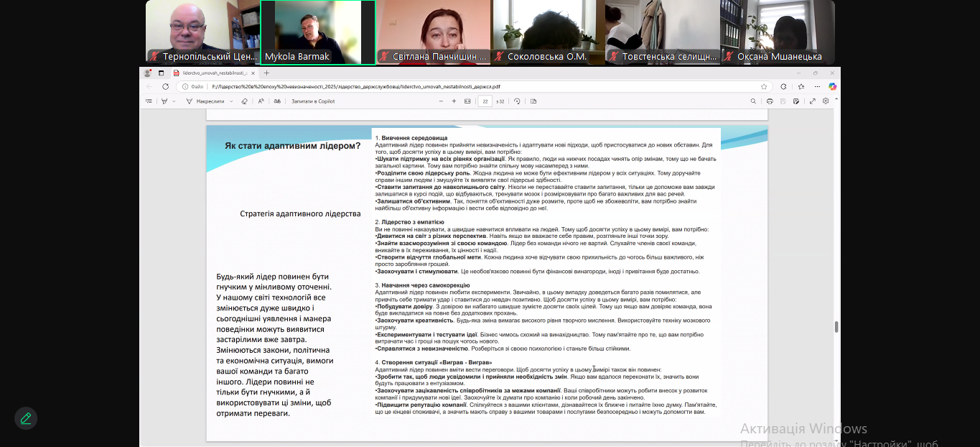Click the Zoom annotate pencil button
Image resolution: width=980 pixels, height=447 pixels.
pyautogui.click(x=26, y=418)
